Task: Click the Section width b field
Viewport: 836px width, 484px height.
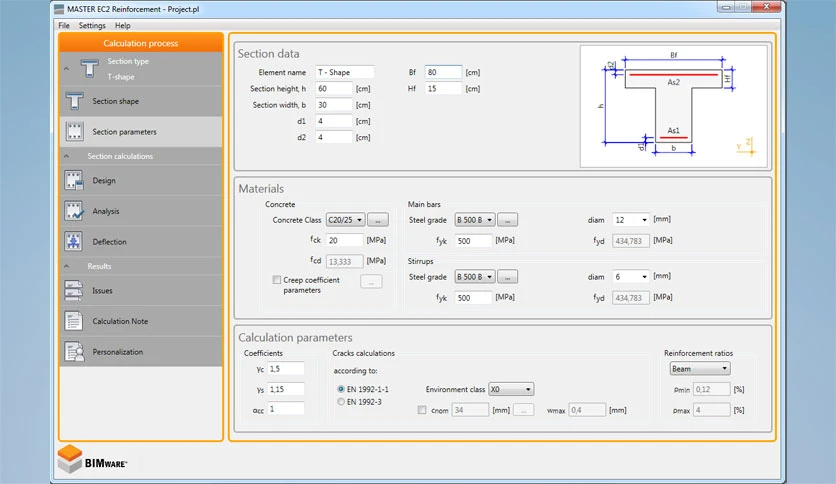Action: tap(334, 105)
